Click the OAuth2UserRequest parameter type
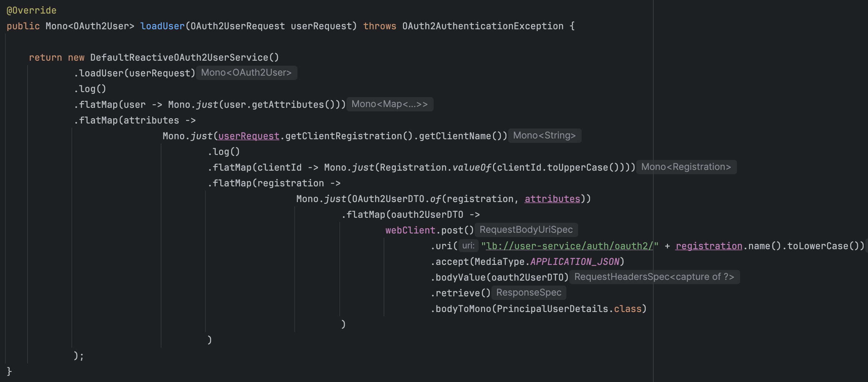Image resolution: width=868 pixels, height=382 pixels. (x=238, y=26)
